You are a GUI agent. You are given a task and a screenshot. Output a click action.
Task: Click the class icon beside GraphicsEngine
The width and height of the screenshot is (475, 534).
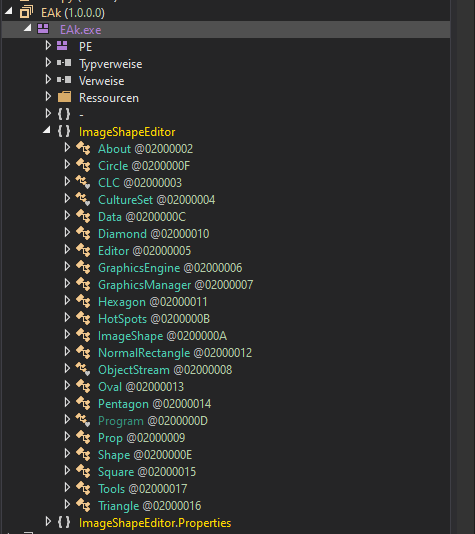point(83,267)
